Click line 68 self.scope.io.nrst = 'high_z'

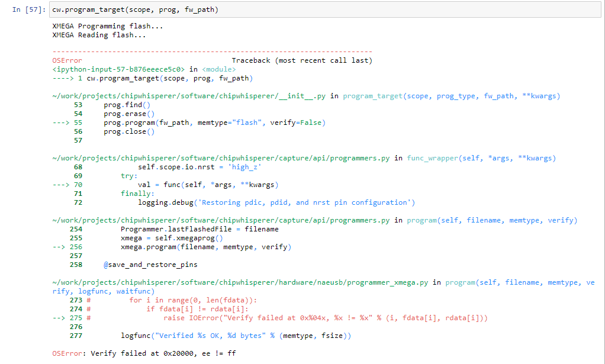pos(200,167)
